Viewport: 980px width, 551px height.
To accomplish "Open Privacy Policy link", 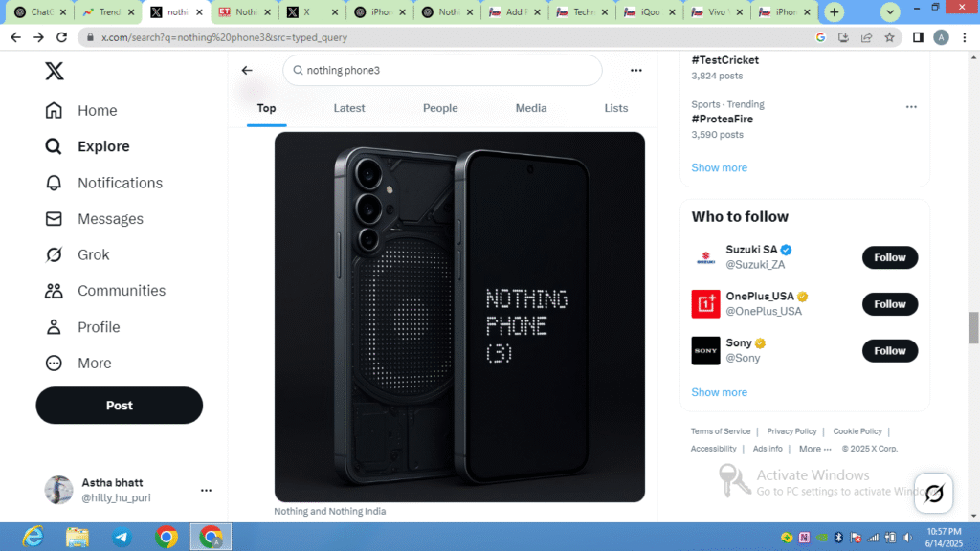I will coord(791,431).
